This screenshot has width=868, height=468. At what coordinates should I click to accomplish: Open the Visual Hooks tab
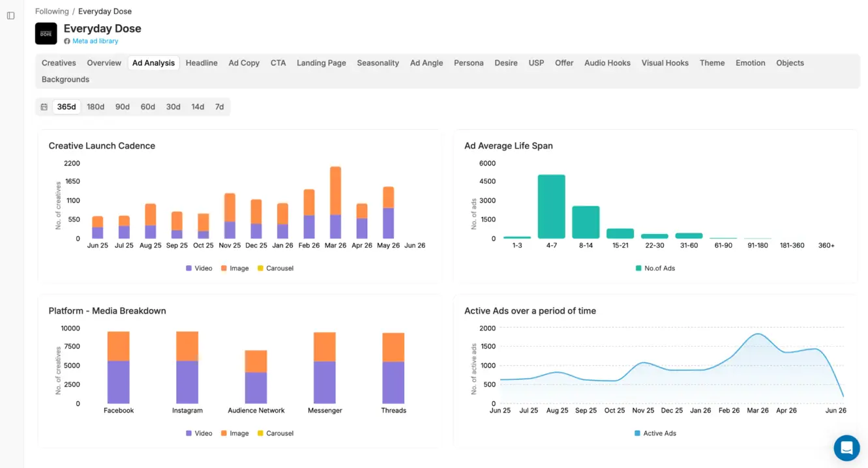pyautogui.click(x=665, y=63)
